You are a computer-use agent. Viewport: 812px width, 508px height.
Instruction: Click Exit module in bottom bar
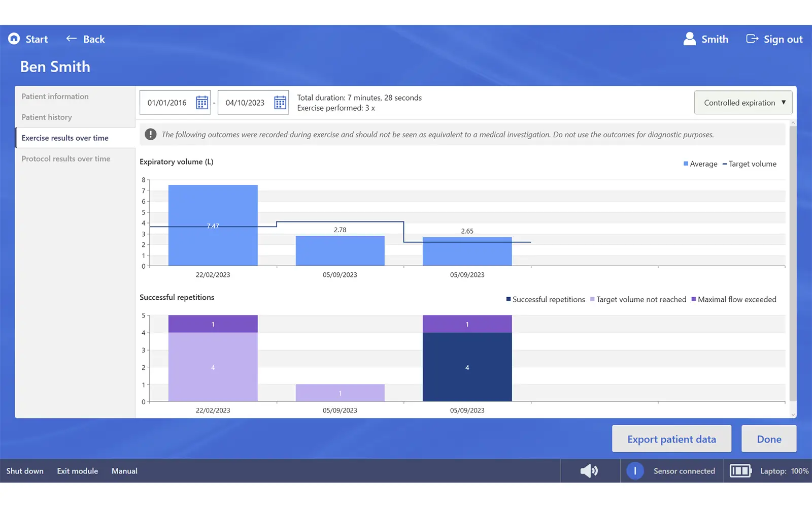click(x=78, y=471)
